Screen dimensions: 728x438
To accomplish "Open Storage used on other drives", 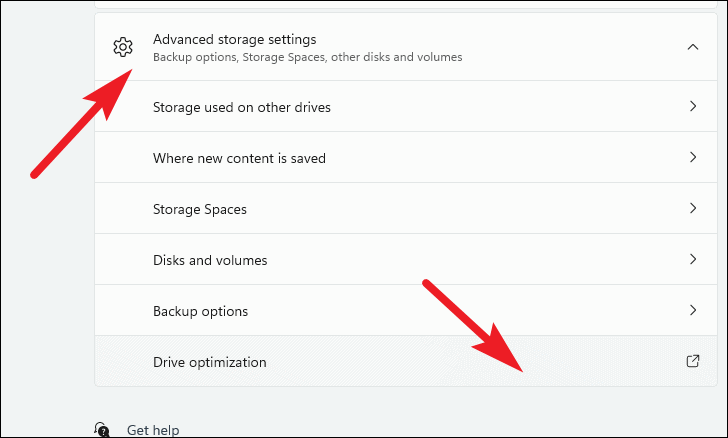I will (x=406, y=106).
